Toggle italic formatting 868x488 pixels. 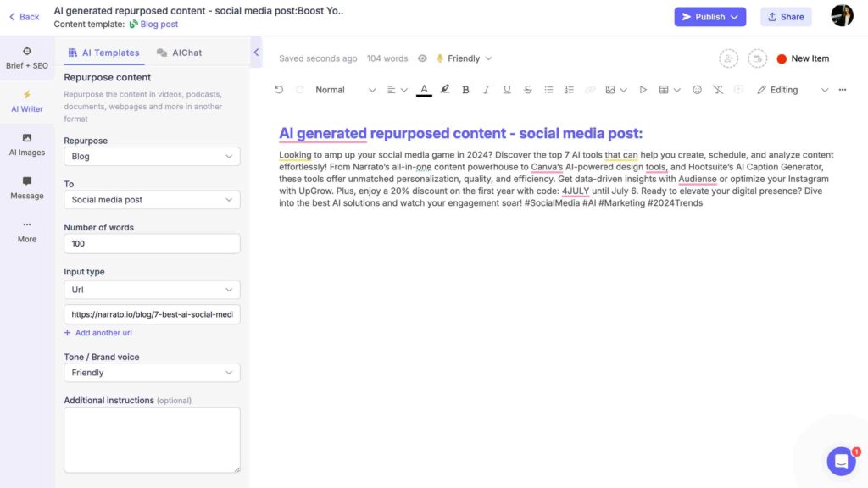[486, 90]
